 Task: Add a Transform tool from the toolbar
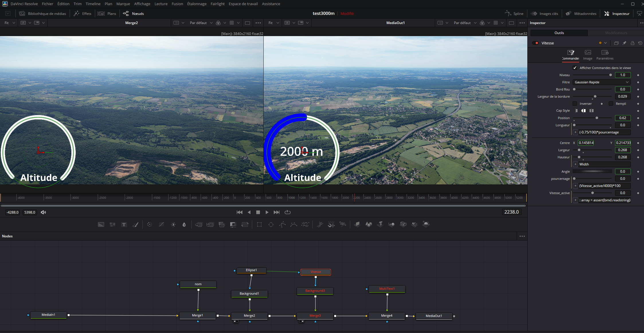[245, 224]
